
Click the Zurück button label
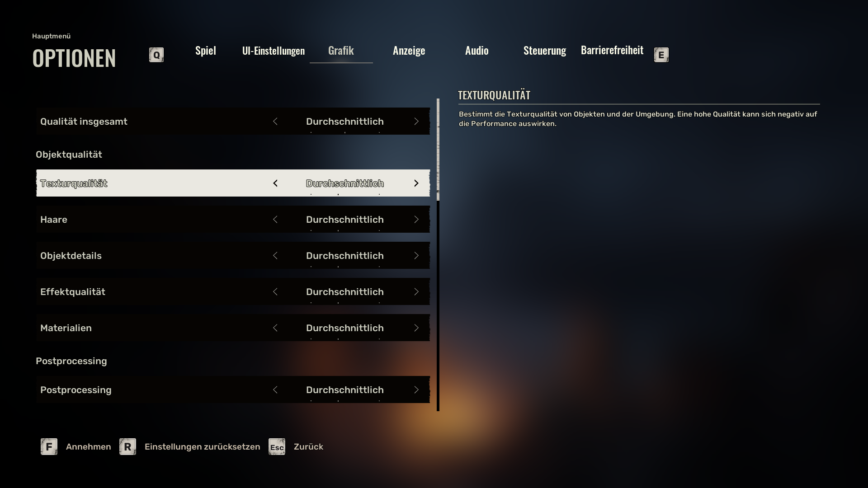(x=309, y=447)
